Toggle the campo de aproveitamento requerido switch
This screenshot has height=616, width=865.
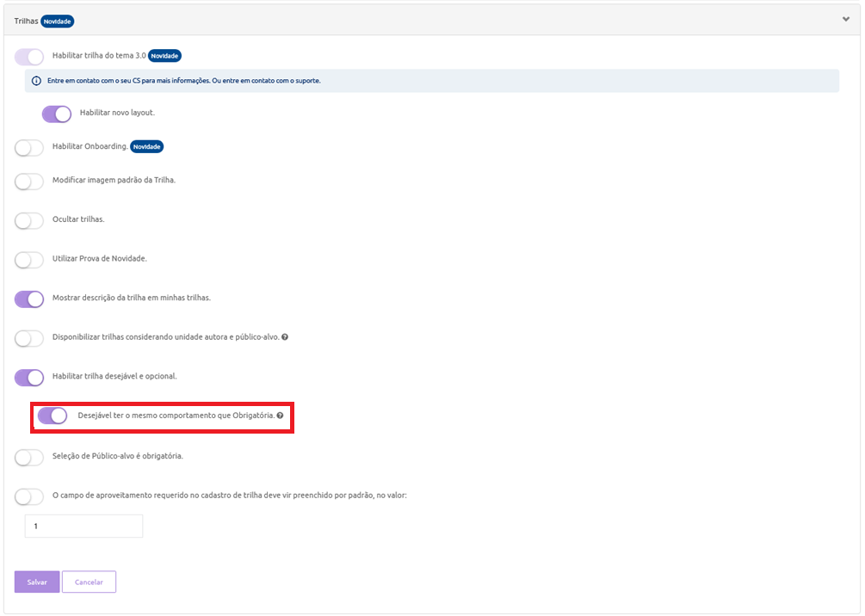point(29,496)
